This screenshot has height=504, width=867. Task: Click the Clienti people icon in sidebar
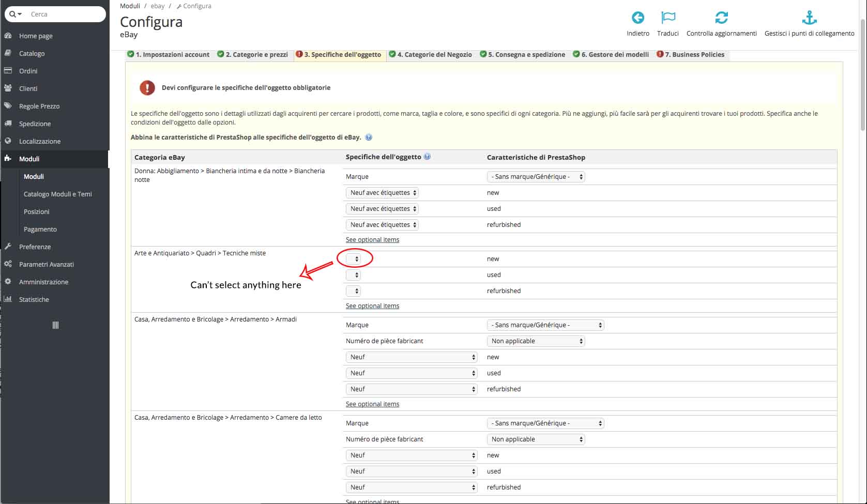8,88
